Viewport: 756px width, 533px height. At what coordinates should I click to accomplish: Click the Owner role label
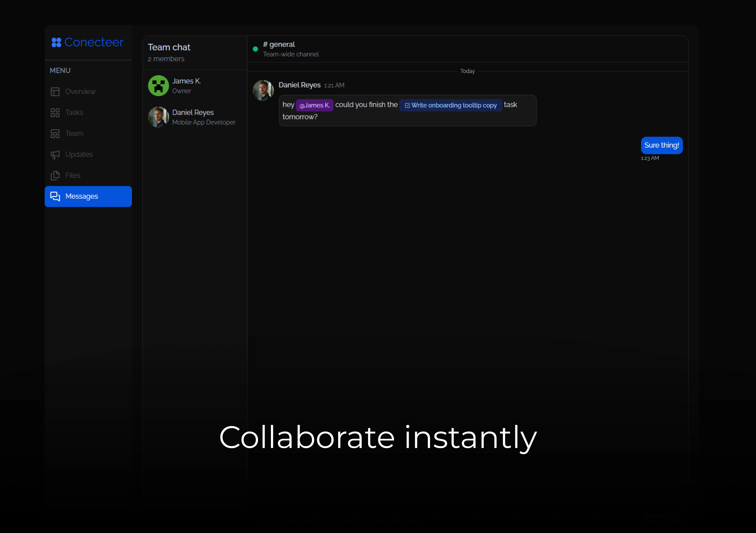(181, 91)
